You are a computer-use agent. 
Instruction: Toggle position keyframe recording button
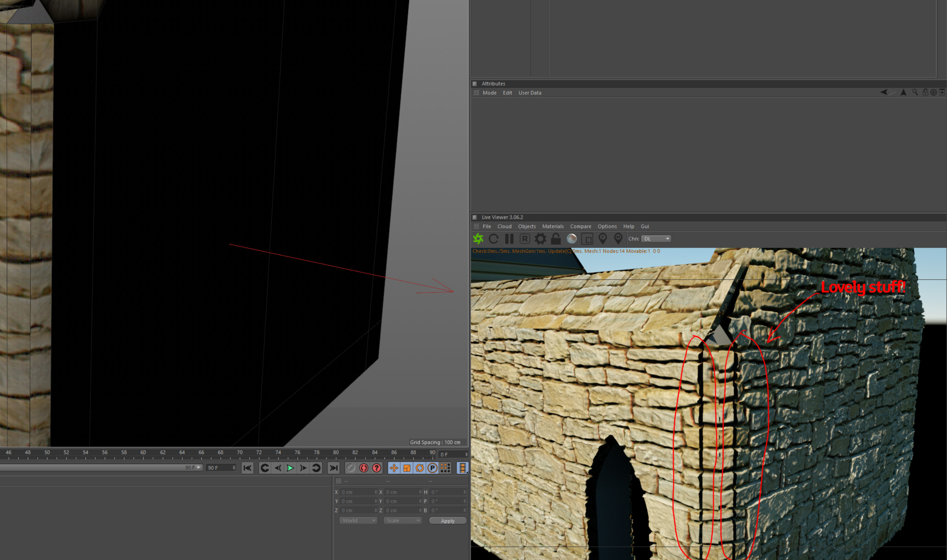[x=394, y=468]
